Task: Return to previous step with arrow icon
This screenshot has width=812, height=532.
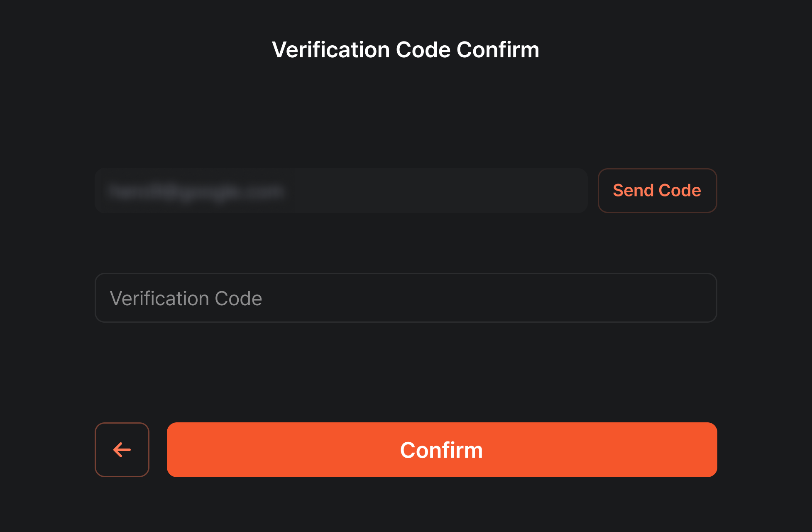Action: 122,450
